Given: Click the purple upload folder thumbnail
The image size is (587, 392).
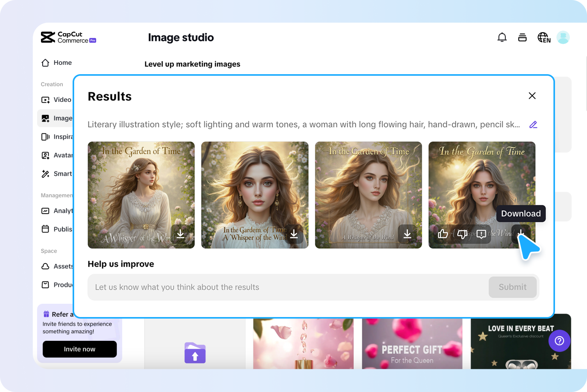Looking at the screenshot, I should click(195, 353).
